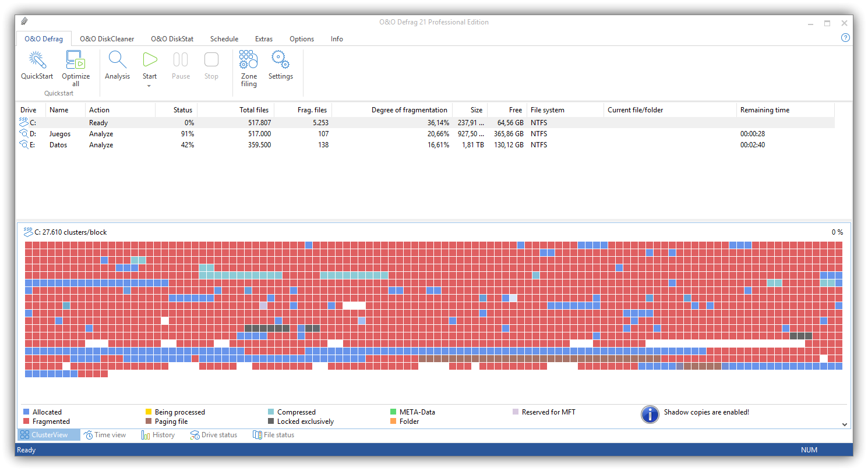Click the app icon in title bar
868x471 pixels.
(x=24, y=22)
